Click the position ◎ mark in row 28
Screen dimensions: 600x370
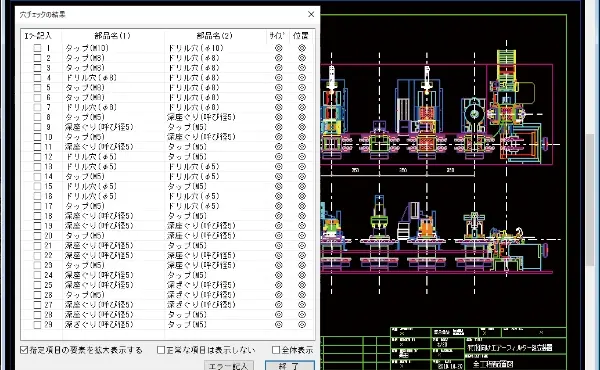click(302, 315)
